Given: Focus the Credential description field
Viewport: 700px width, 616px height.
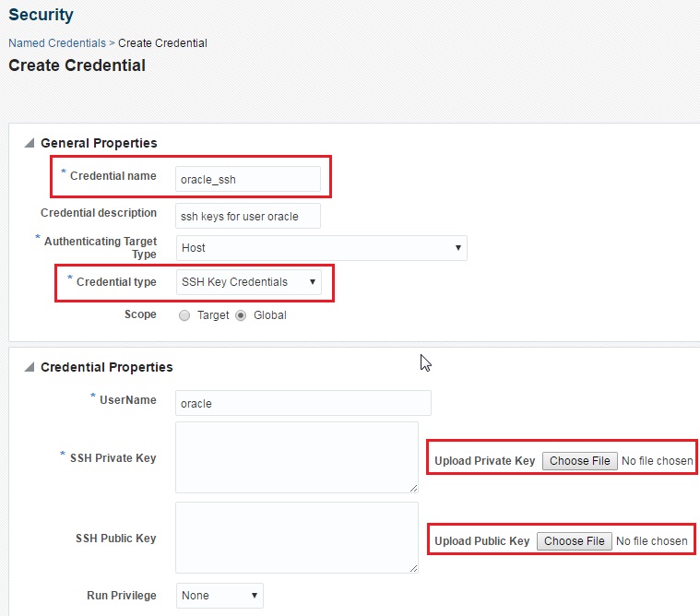Looking at the screenshot, I should [247, 216].
